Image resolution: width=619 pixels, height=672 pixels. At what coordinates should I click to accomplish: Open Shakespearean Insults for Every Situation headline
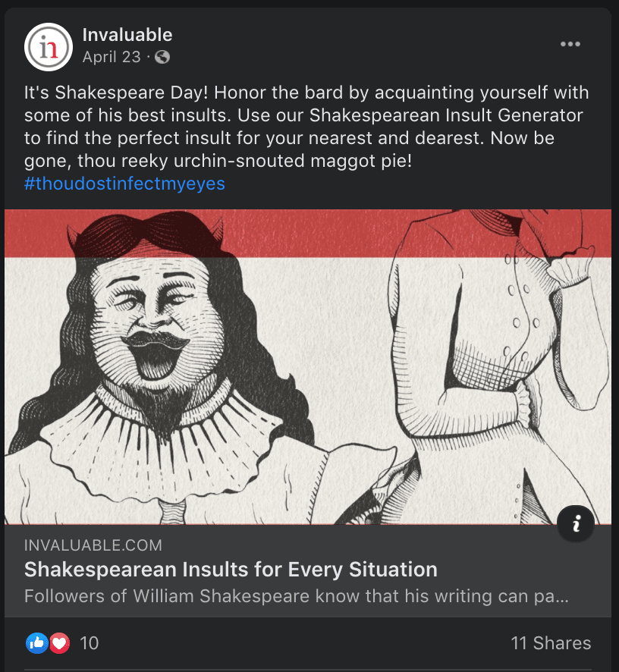point(231,570)
